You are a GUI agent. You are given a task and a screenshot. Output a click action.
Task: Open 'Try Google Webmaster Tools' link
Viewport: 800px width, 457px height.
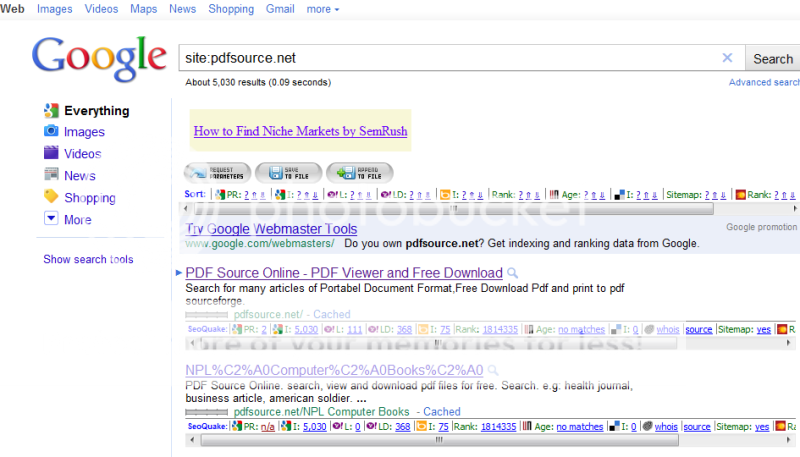pyautogui.click(x=271, y=229)
